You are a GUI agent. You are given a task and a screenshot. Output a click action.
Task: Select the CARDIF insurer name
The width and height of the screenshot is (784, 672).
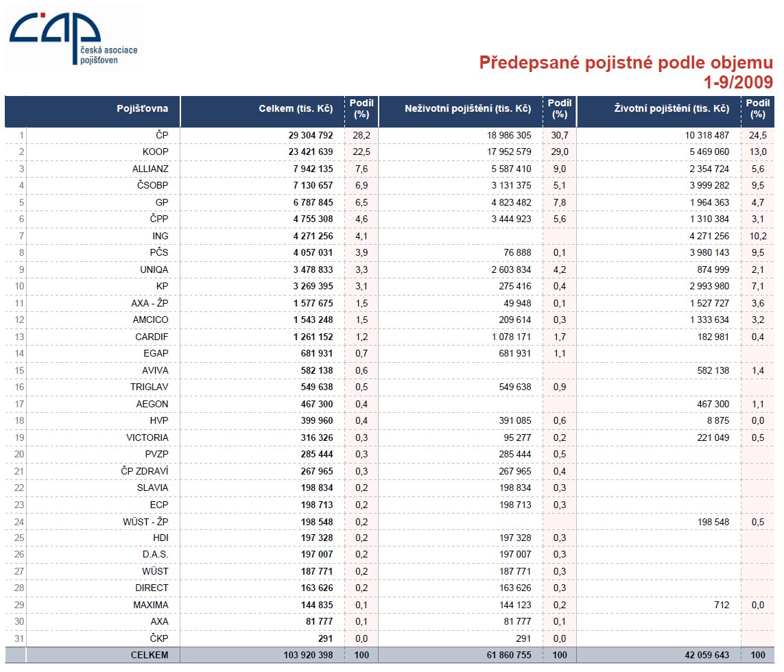[x=152, y=337]
